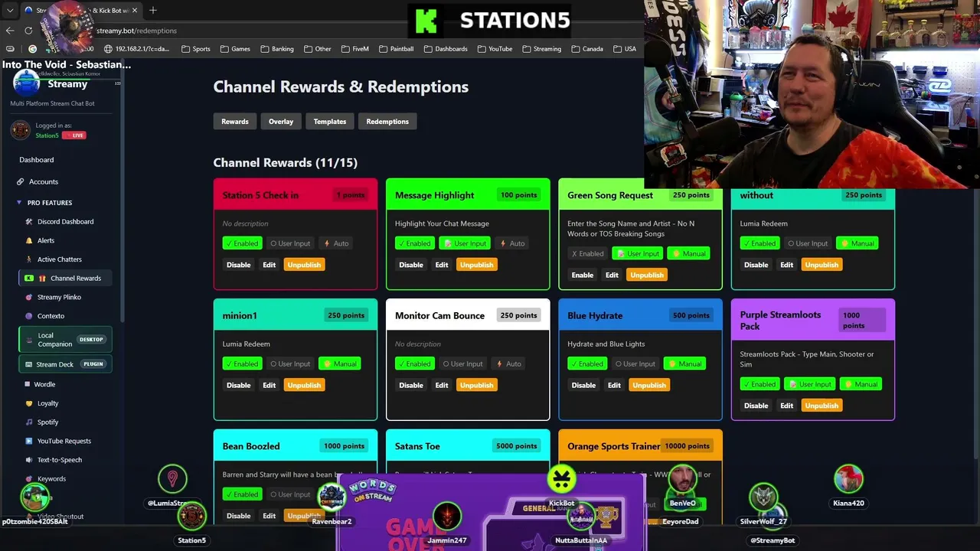Open a new browser tab
Screen dimensions: 980x551
[x=152, y=11]
